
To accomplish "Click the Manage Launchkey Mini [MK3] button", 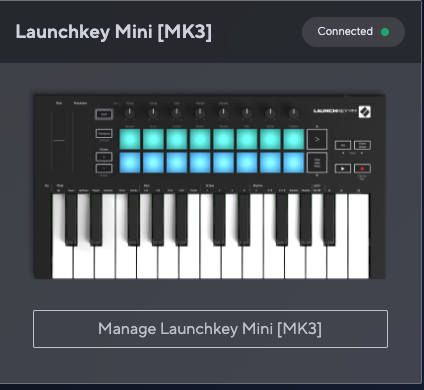I will tap(210, 329).
